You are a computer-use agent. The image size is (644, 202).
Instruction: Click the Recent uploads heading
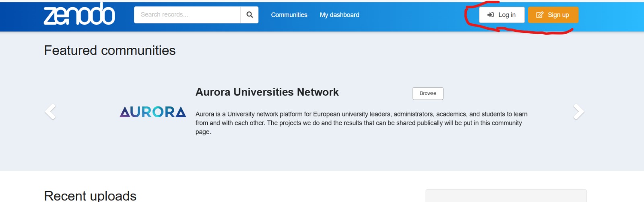(x=90, y=196)
